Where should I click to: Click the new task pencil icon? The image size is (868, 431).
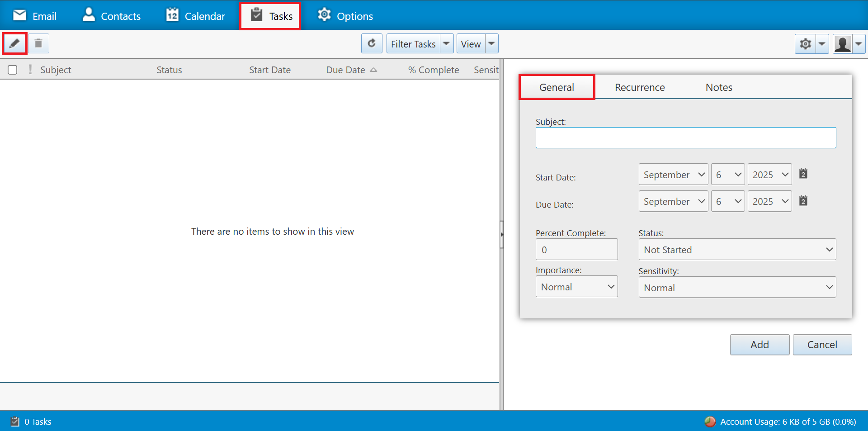point(14,43)
